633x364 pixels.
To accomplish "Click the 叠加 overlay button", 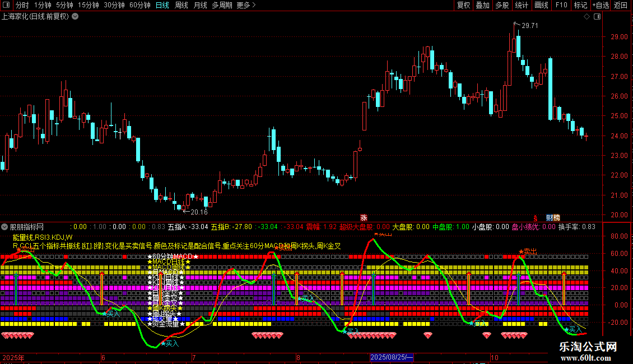I will pos(482,5).
